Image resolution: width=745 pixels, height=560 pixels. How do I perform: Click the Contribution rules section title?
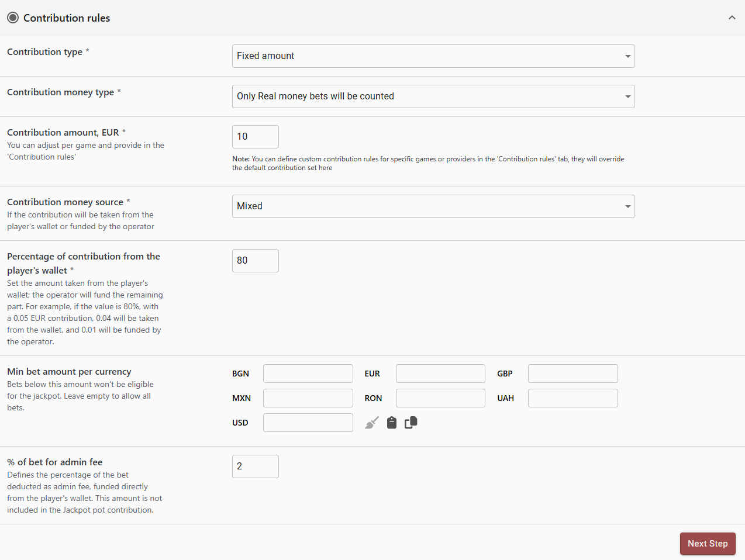click(67, 18)
